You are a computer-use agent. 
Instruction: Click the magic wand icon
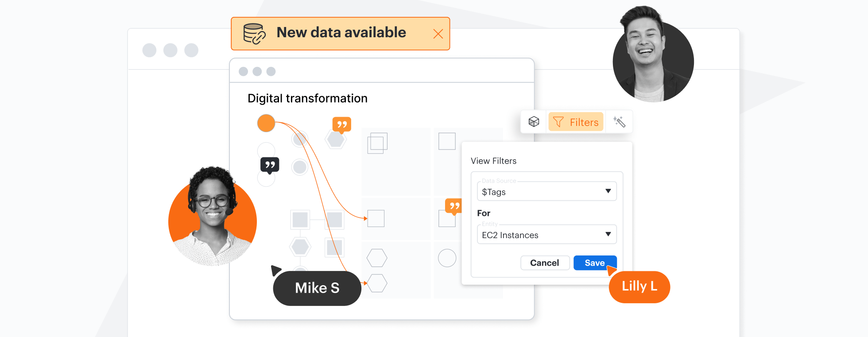[619, 122]
